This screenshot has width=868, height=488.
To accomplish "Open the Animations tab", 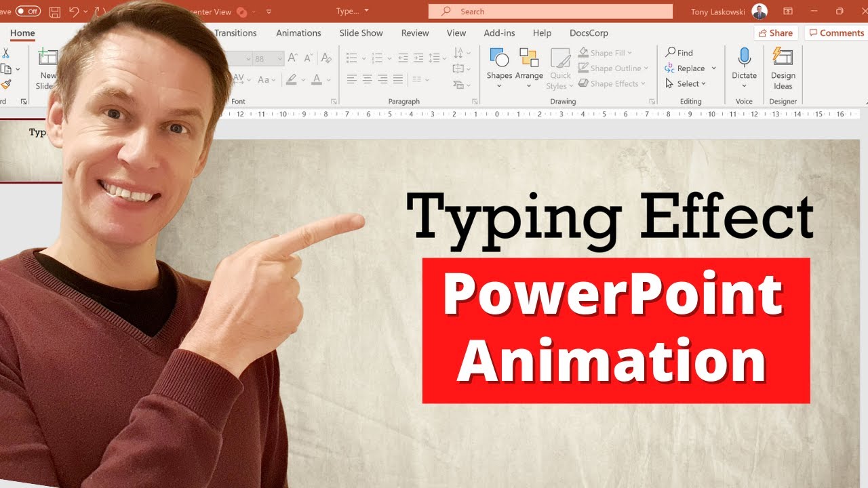I will [298, 33].
